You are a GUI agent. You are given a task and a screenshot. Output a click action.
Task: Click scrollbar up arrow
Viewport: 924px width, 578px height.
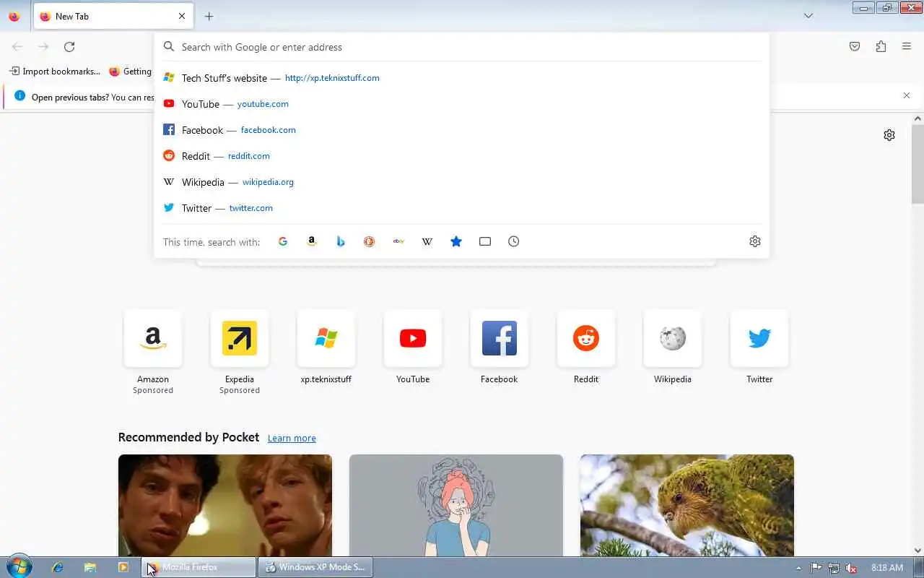(x=918, y=118)
